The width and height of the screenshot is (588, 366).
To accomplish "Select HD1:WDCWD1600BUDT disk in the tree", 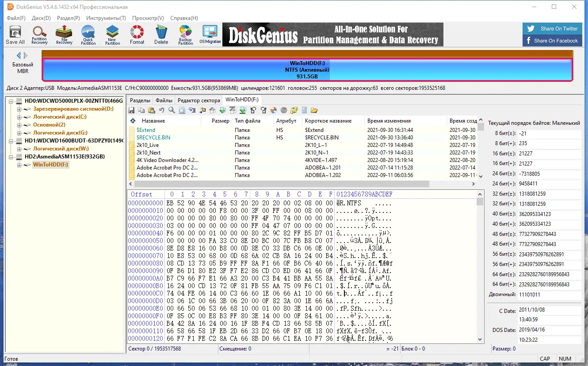I will click(73, 141).
